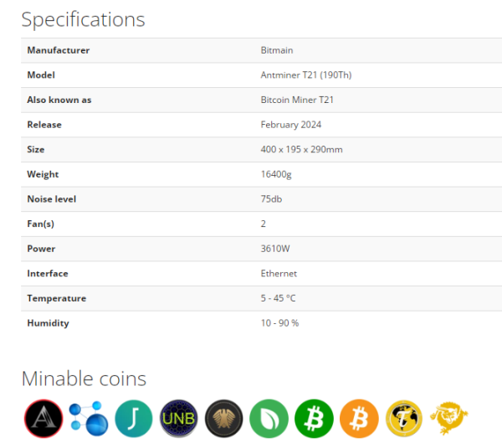Click the green Bitcoin Cash icon
The image size is (502, 448).
click(314, 419)
